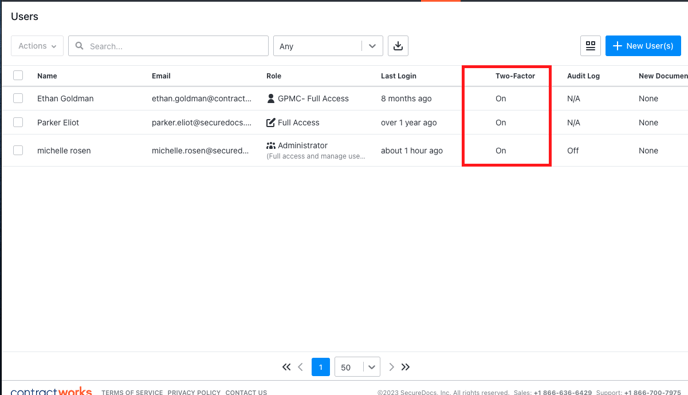Click Ethan Goldman's Audit Log N/A value

click(x=573, y=98)
